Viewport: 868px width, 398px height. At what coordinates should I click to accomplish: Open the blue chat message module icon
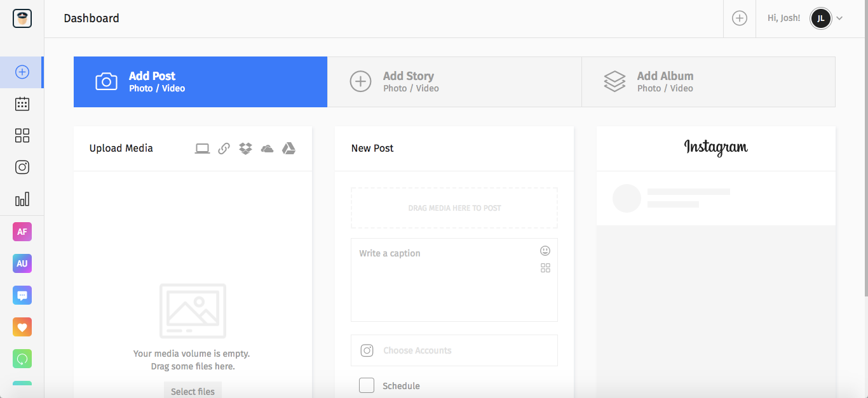pos(22,295)
